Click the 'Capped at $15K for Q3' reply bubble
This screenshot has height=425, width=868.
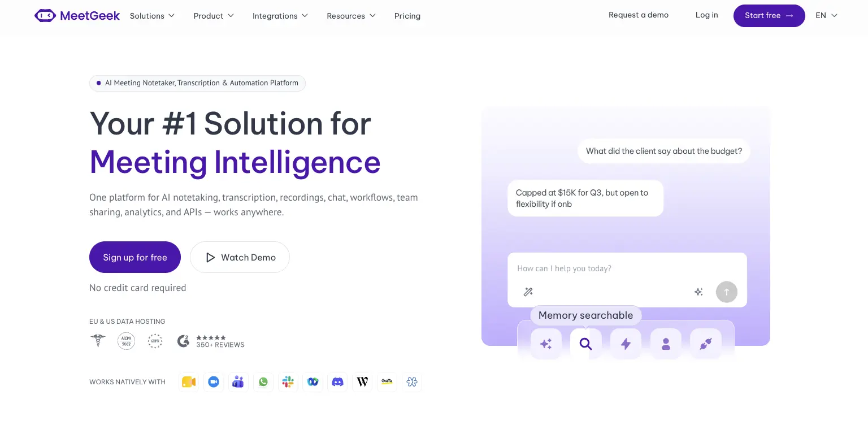click(585, 198)
